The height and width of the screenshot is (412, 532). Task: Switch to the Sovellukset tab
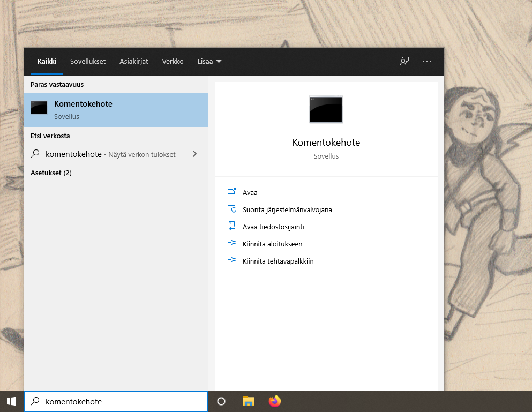88,62
